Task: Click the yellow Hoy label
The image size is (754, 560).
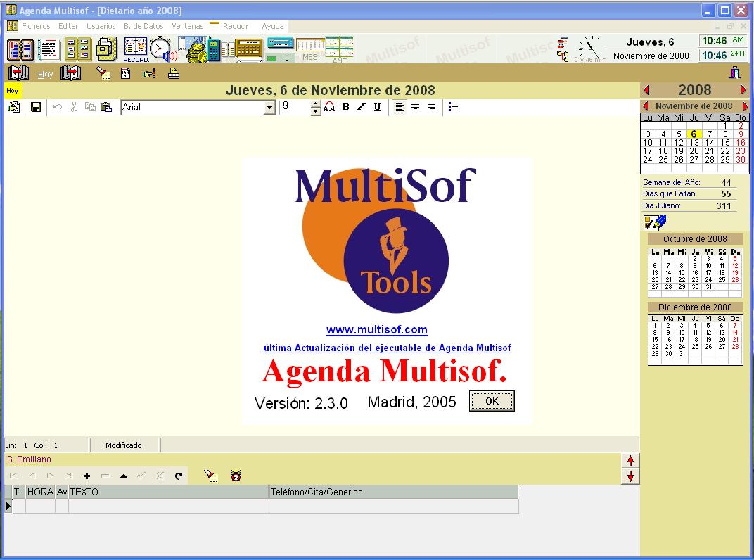Action: point(13,91)
